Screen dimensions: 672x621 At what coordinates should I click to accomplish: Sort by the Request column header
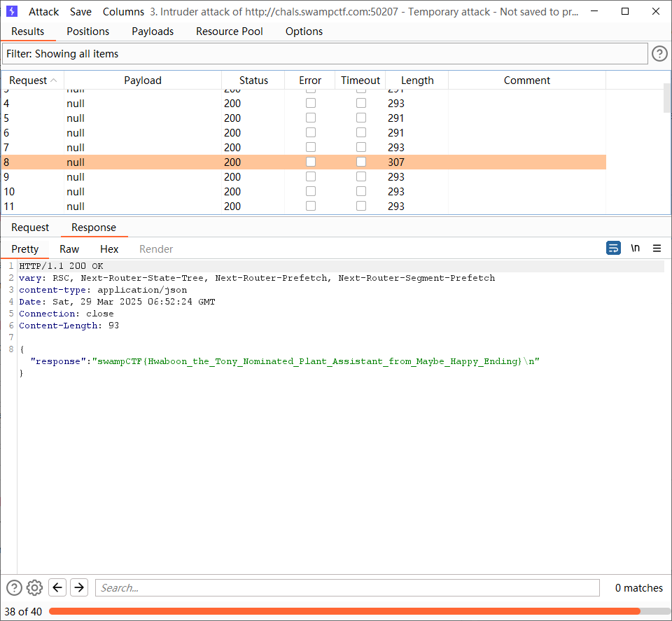click(28, 81)
